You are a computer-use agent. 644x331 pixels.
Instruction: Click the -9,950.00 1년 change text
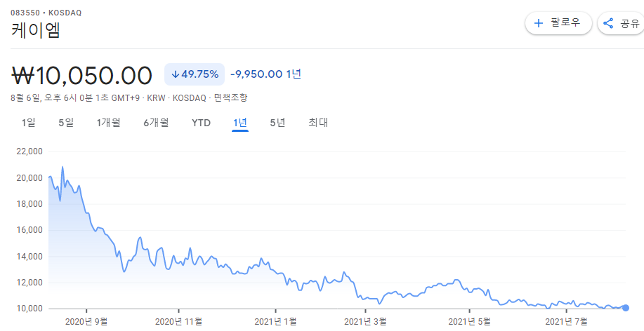coord(265,74)
